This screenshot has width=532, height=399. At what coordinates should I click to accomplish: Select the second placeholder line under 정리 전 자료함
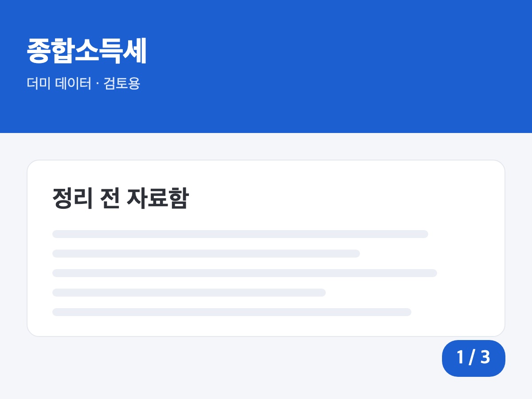(206, 254)
